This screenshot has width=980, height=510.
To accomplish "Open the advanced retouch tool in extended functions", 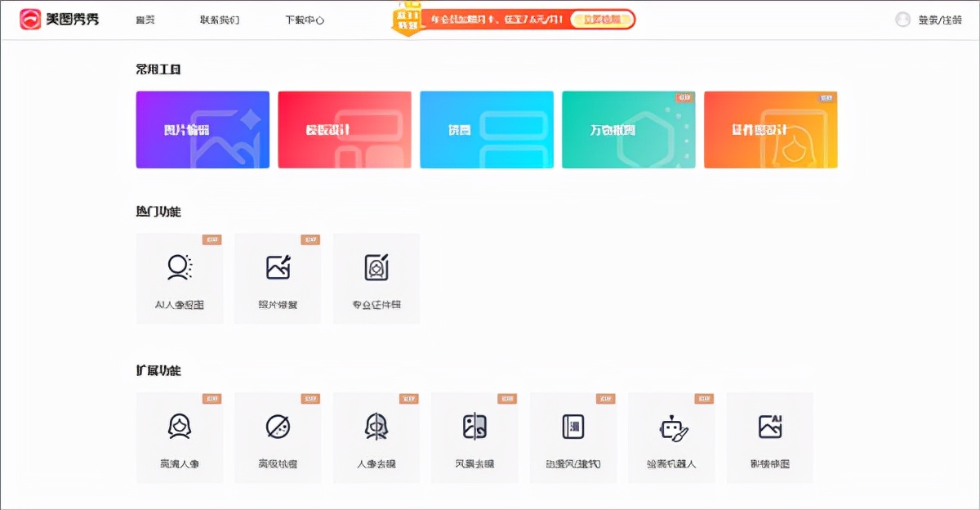I will [x=278, y=436].
